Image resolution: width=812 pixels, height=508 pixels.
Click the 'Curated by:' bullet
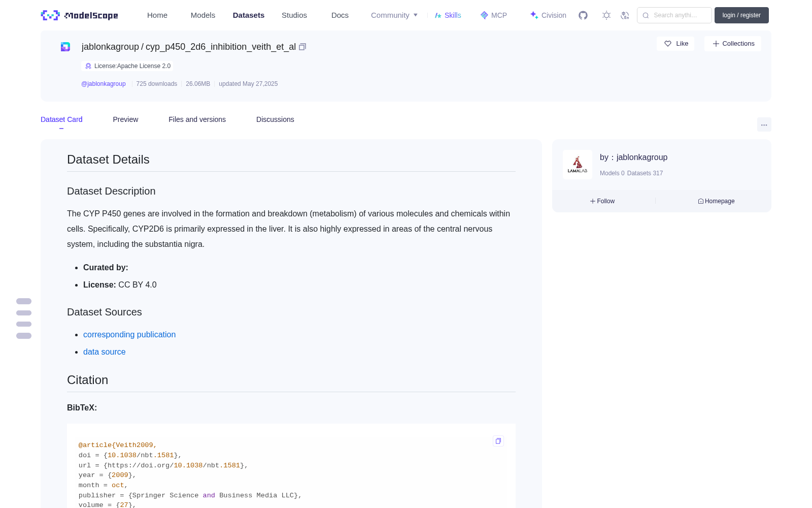(106, 267)
